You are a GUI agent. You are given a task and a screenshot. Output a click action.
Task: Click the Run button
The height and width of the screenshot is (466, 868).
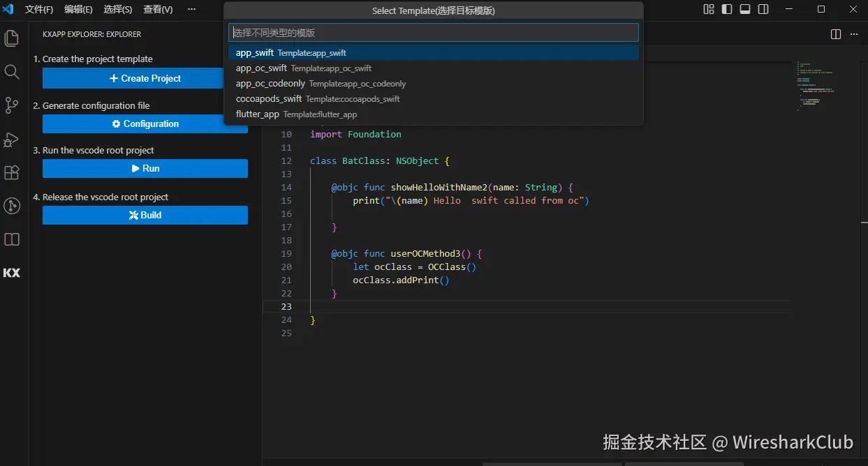(x=145, y=168)
